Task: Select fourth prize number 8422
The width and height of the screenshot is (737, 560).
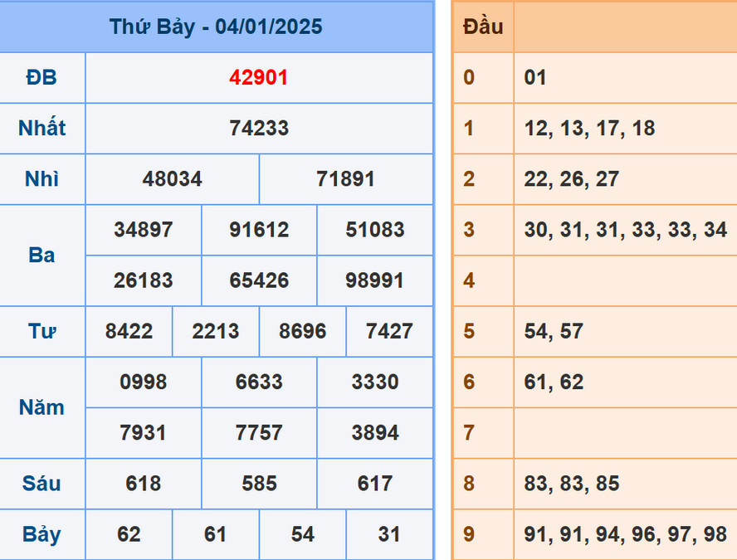Action: coord(129,331)
